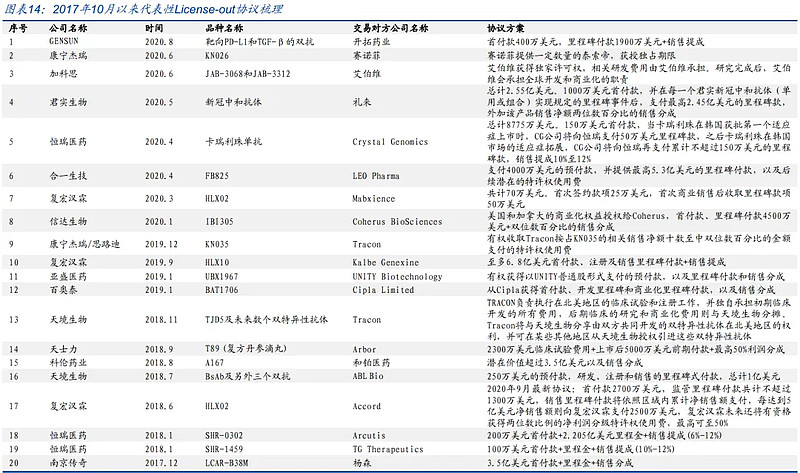Viewport: 800px width, 473px height.
Task: Click product 'BAT1706'
Action: click(221, 290)
